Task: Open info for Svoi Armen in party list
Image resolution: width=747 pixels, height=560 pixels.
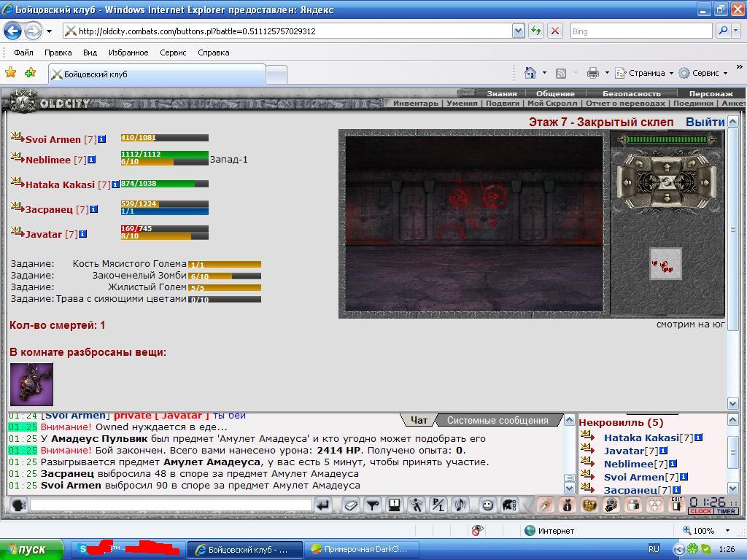Action: [x=101, y=139]
